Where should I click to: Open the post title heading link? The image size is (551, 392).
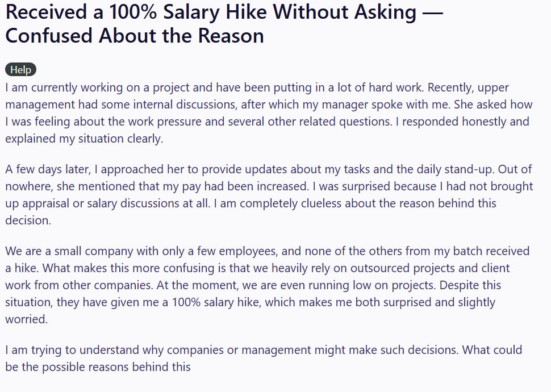click(224, 23)
